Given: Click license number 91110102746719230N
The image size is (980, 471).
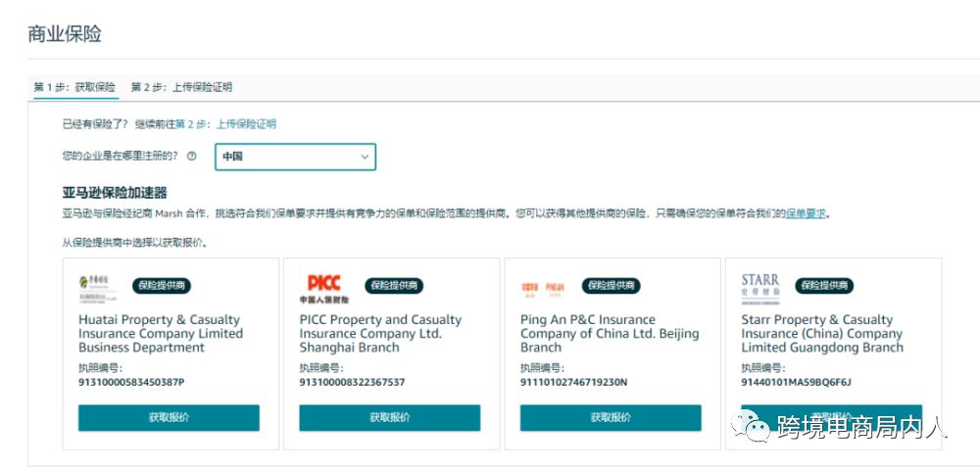Looking at the screenshot, I should [573, 382].
